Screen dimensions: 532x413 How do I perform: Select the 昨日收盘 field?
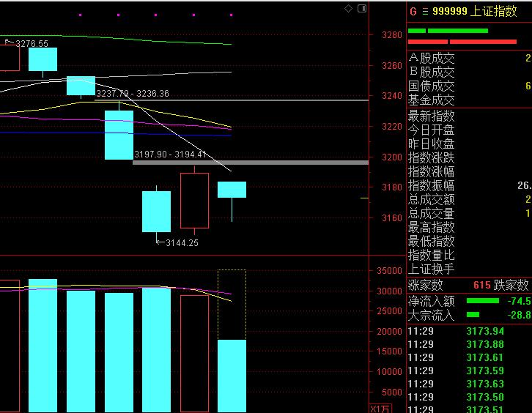pyautogui.click(x=469, y=144)
